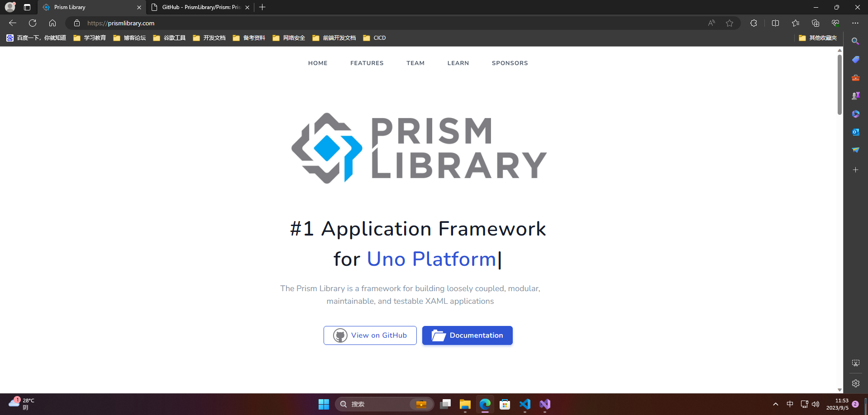Click the View on GitHub button

[x=370, y=335]
